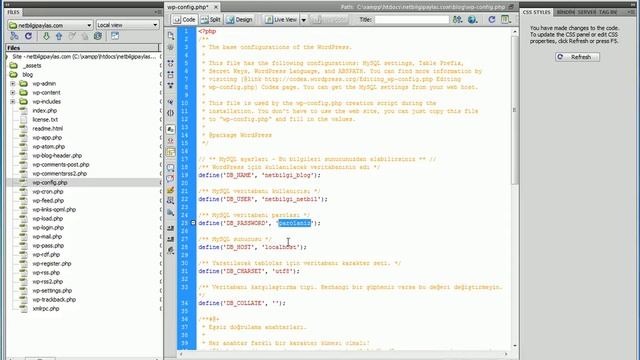Click the green Get files arrow
Screen dimensions: 640x360
click(46, 36)
